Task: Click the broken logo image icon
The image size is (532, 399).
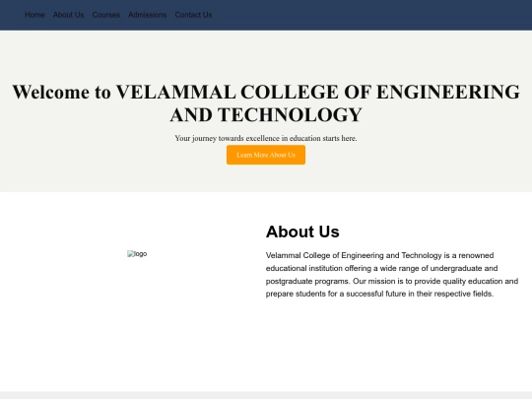Action: [x=131, y=254]
